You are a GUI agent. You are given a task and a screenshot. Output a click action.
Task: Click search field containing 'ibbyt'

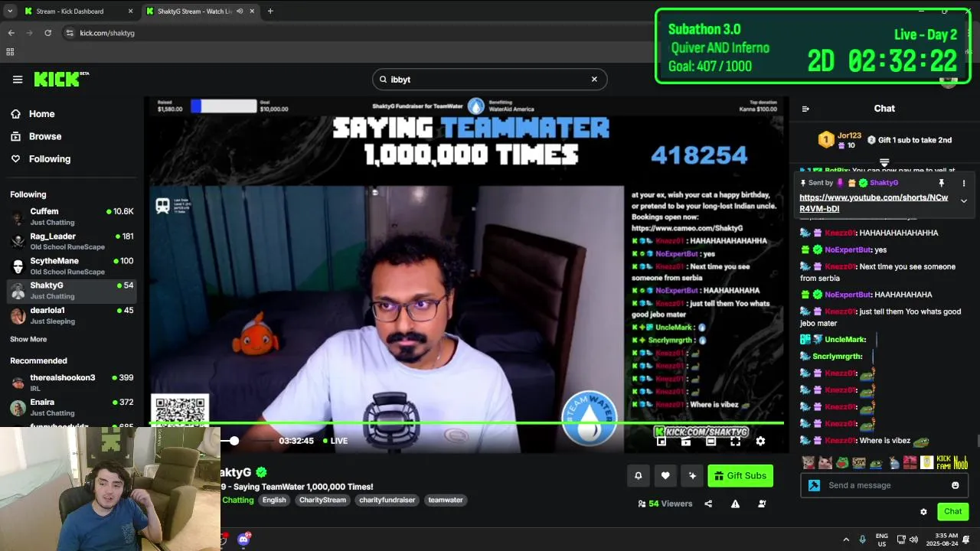click(489, 79)
